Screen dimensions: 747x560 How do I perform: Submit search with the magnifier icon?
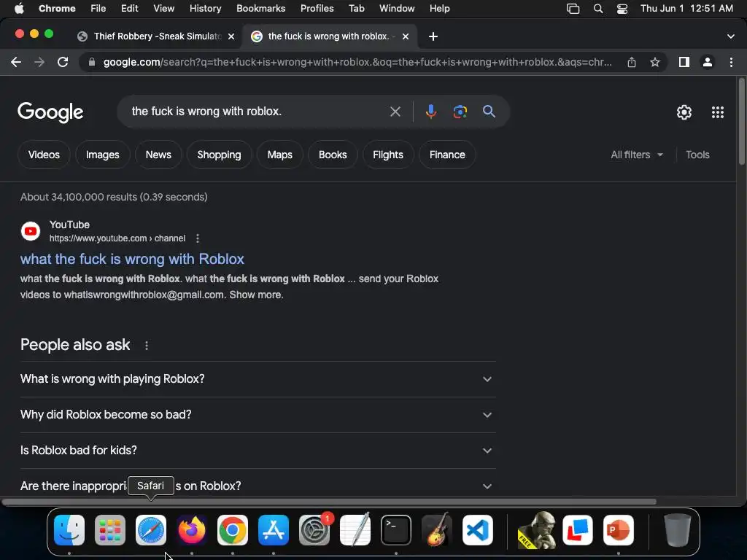click(489, 112)
